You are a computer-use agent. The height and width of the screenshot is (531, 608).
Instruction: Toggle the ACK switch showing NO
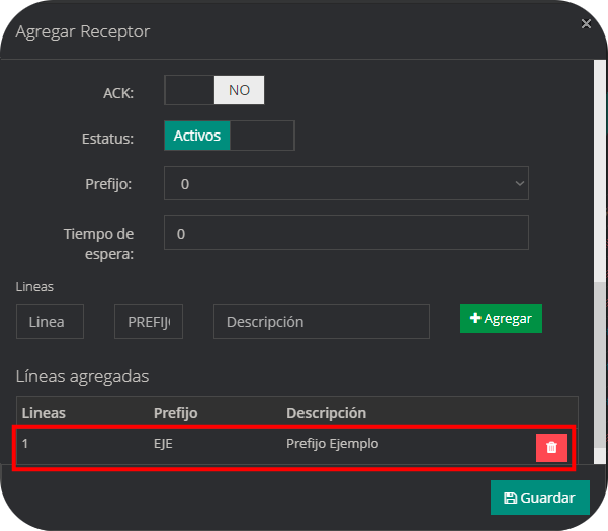pos(239,90)
